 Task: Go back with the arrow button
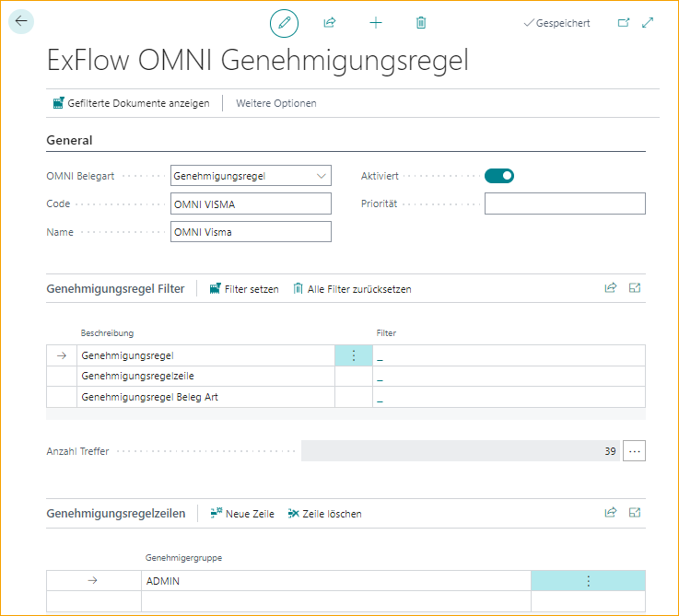click(x=21, y=21)
